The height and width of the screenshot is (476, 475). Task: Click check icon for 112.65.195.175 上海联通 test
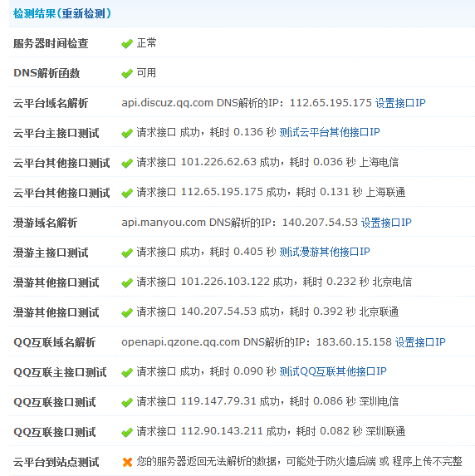(x=127, y=193)
